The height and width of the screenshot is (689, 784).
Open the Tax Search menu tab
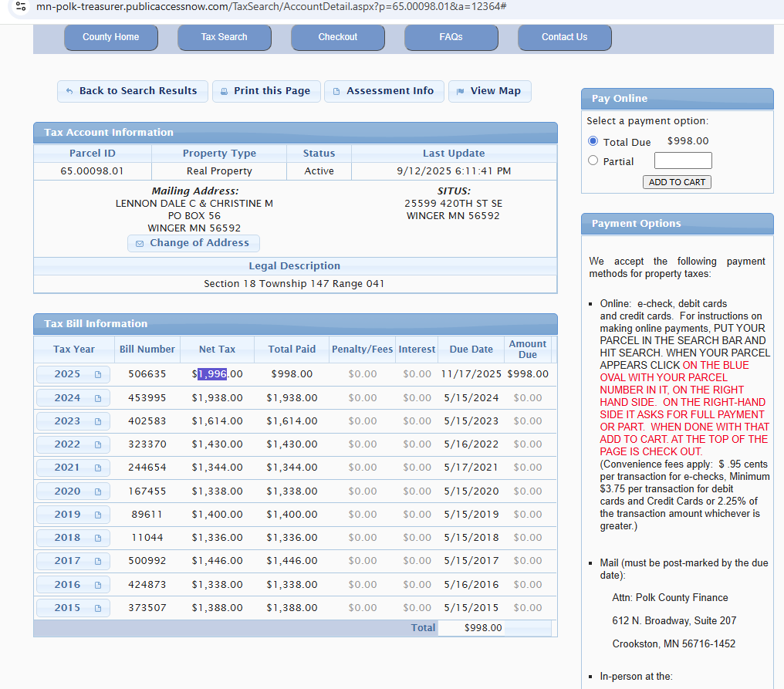pos(224,37)
